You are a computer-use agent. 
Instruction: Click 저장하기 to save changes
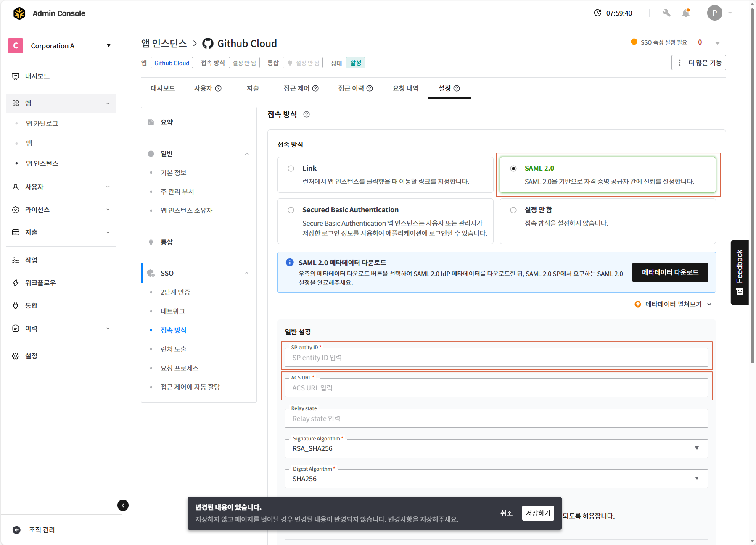click(538, 513)
